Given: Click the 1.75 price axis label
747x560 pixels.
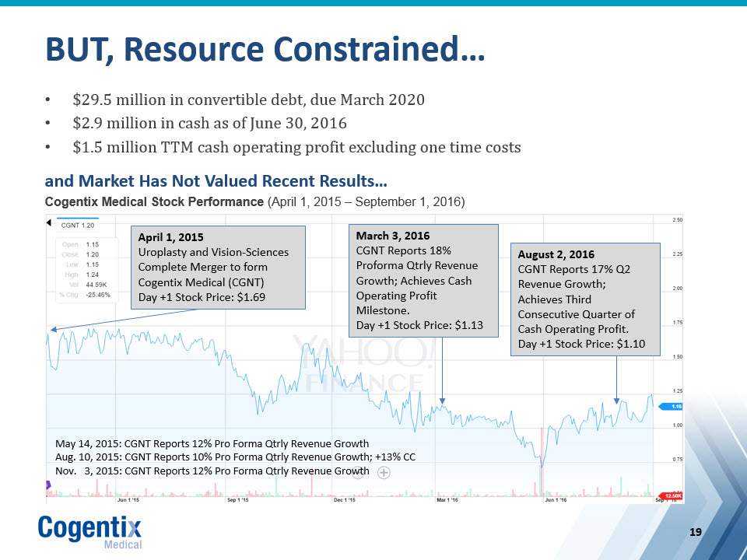Looking at the screenshot, I should tap(678, 322).
